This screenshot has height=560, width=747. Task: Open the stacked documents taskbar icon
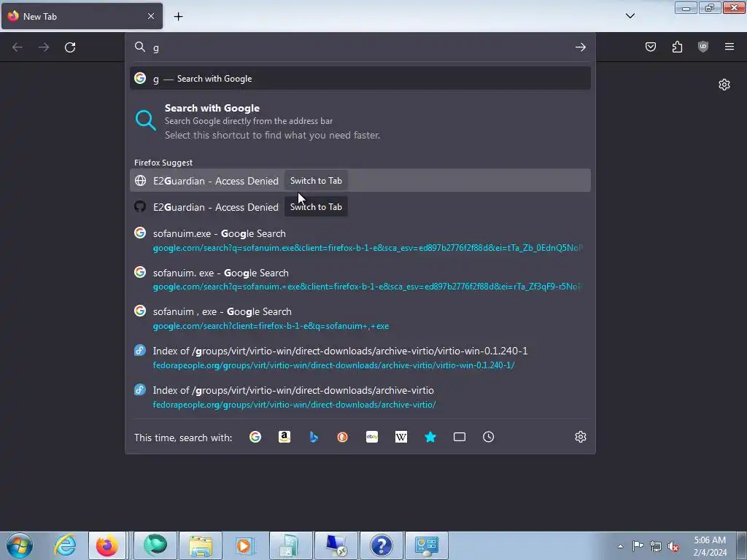tap(291, 545)
